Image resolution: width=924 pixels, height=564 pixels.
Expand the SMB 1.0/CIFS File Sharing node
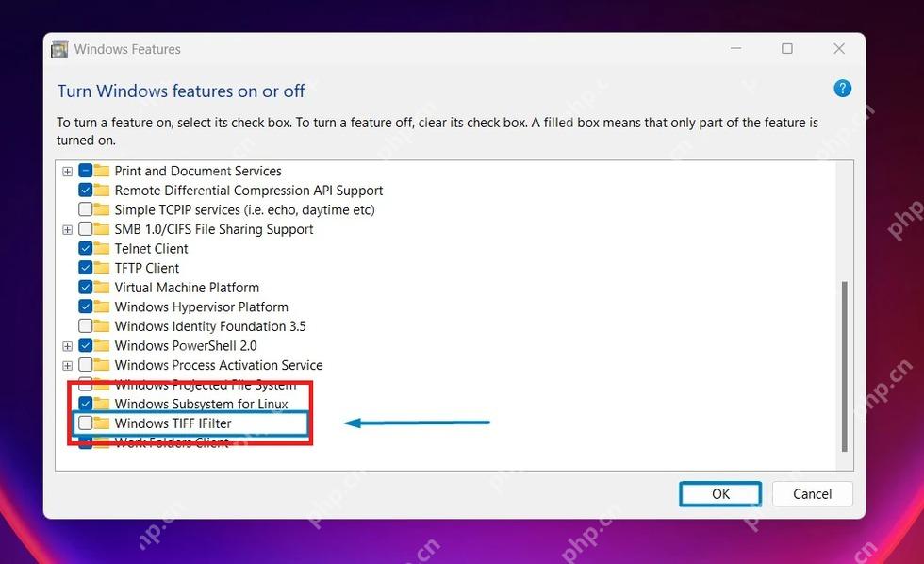tap(67, 230)
